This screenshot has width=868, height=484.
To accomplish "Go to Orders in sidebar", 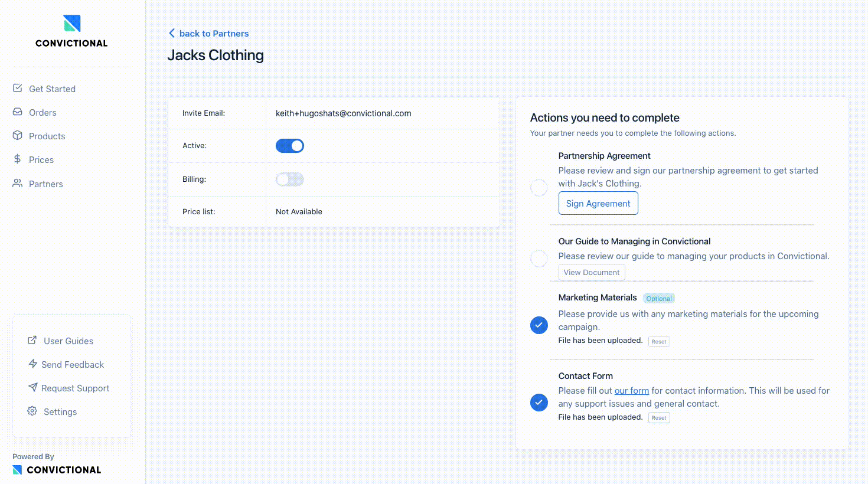I will 43,112.
